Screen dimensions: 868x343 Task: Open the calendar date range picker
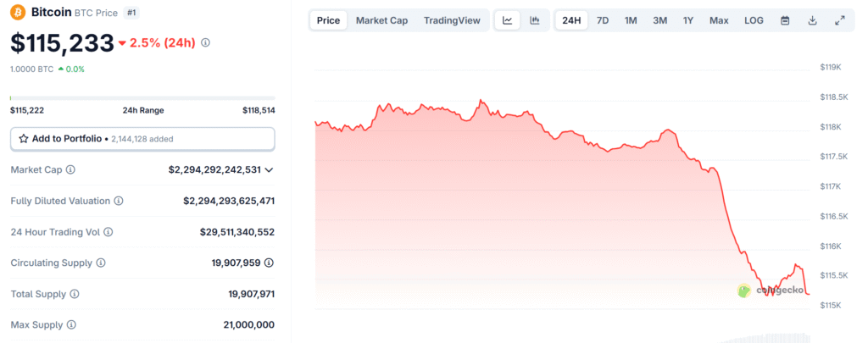coord(785,20)
